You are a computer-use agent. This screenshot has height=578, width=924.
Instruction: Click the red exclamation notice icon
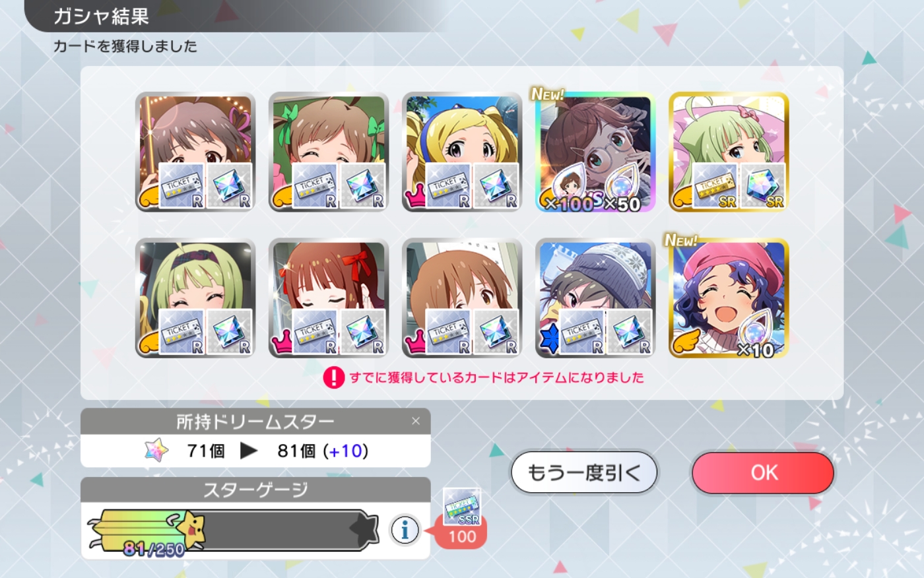(x=334, y=377)
